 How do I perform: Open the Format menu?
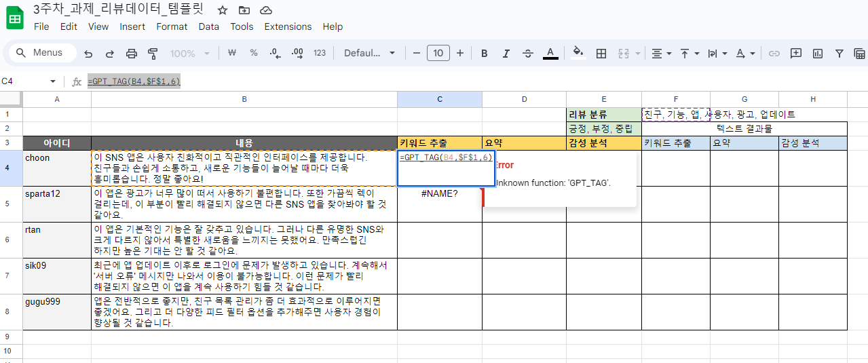tap(172, 26)
